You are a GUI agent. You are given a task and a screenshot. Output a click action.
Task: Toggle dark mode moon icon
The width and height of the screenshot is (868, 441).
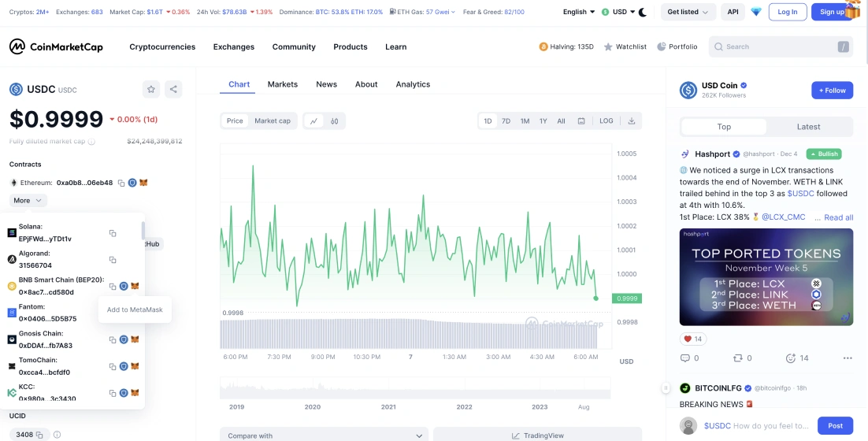(643, 12)
